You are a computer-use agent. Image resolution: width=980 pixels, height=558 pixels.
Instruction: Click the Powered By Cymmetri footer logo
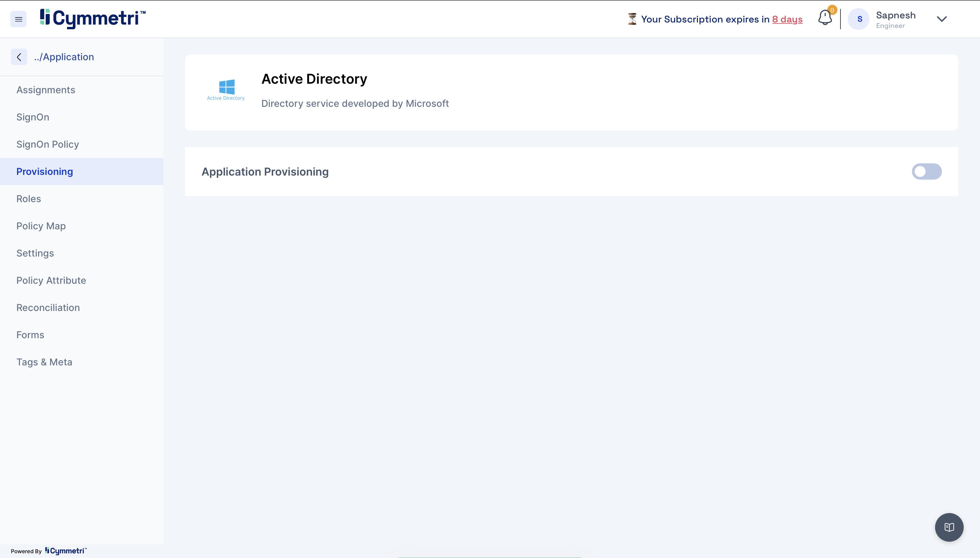(66, 551)
